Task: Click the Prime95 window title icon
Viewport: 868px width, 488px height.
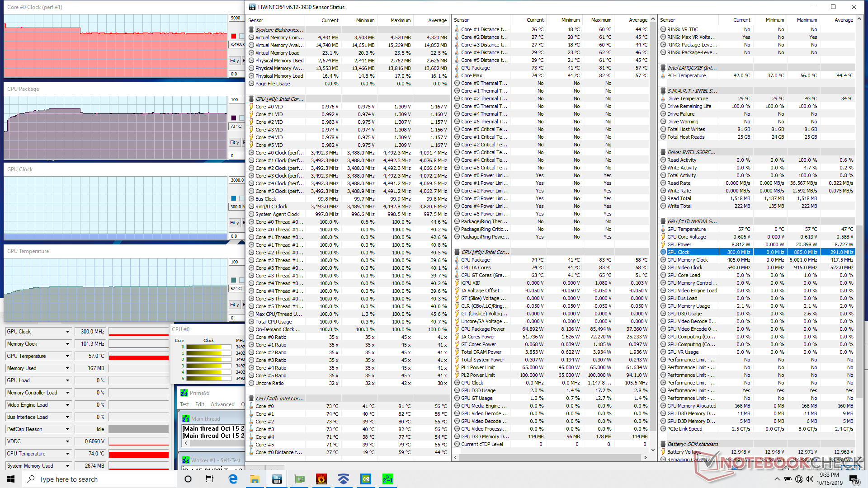Action: 184,393
